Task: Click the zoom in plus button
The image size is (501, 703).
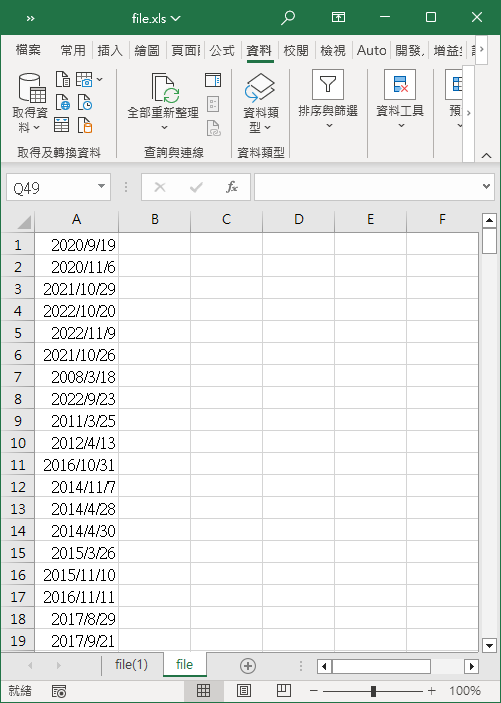Action: [x=431, y=691]
